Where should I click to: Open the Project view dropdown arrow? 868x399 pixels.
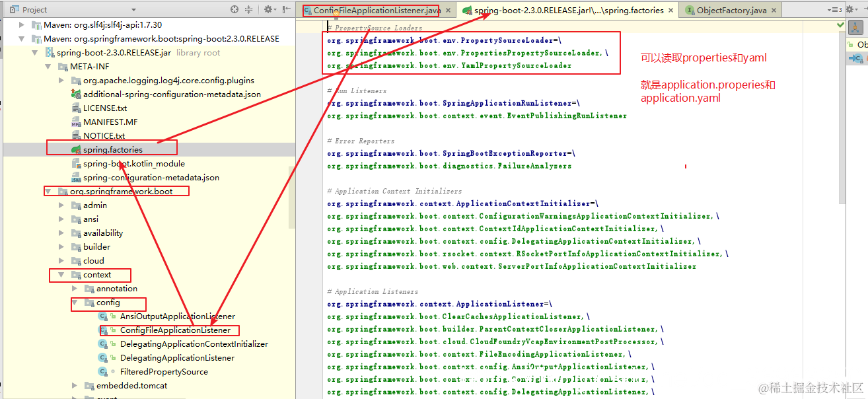[133, 10]
